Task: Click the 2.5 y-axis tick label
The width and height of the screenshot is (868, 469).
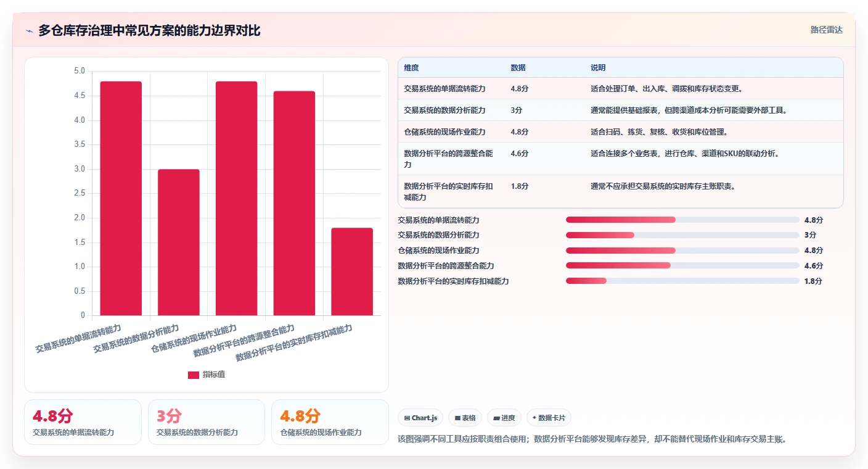Action: (80, 193)
